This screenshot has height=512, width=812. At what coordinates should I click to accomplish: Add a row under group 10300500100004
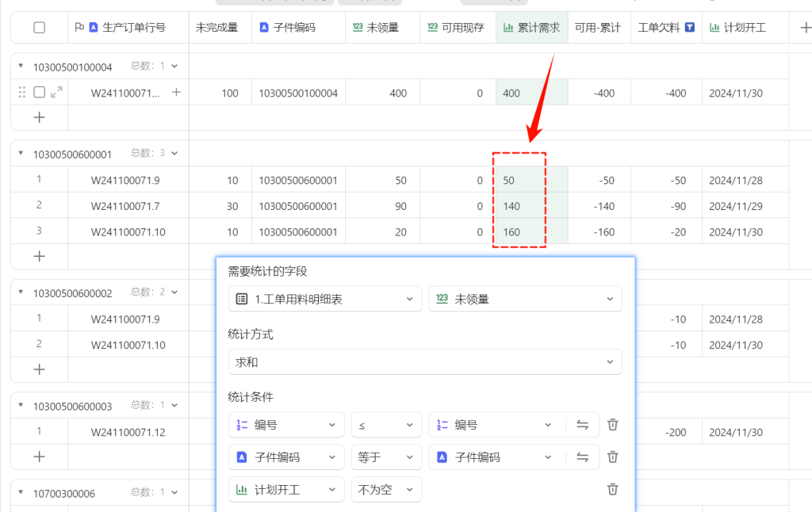pyautogui.click(x=40, y=117)
